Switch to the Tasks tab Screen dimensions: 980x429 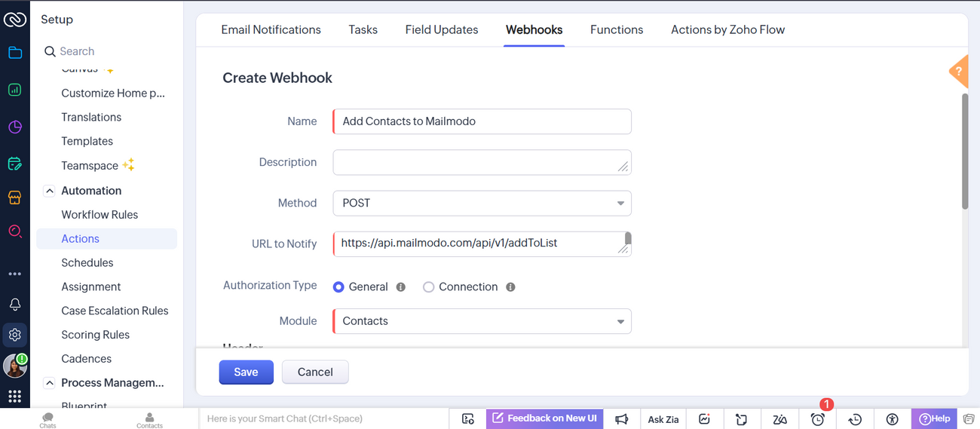point(363,30)
